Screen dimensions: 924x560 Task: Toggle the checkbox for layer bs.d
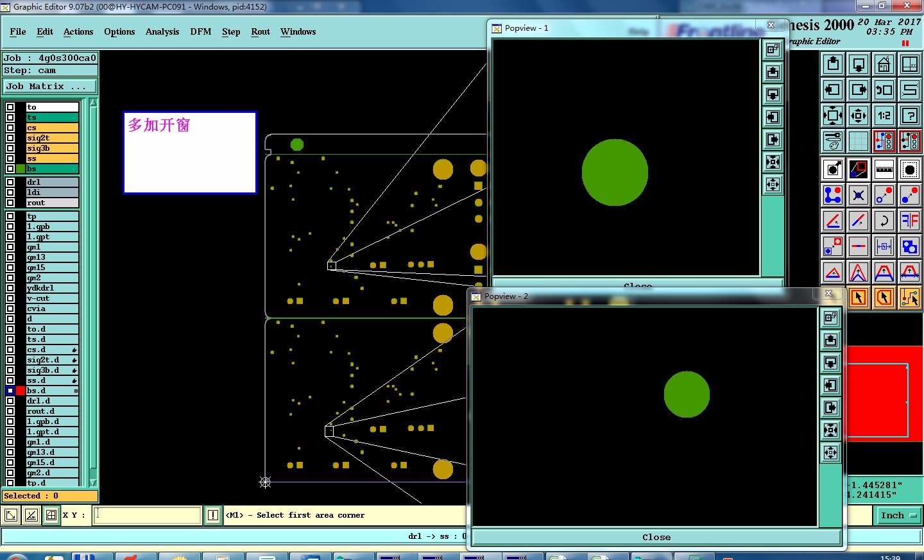pyautogui.click(x=10, y=391)
